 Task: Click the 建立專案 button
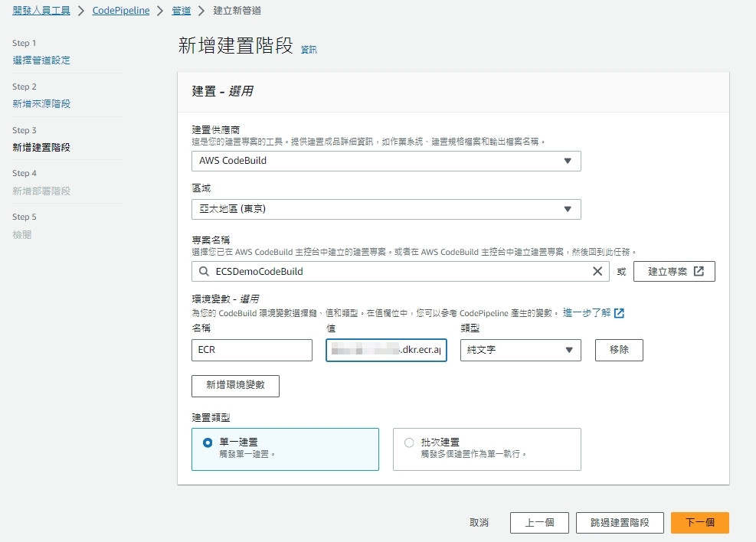pyautogui.click(x=674, y=271)
